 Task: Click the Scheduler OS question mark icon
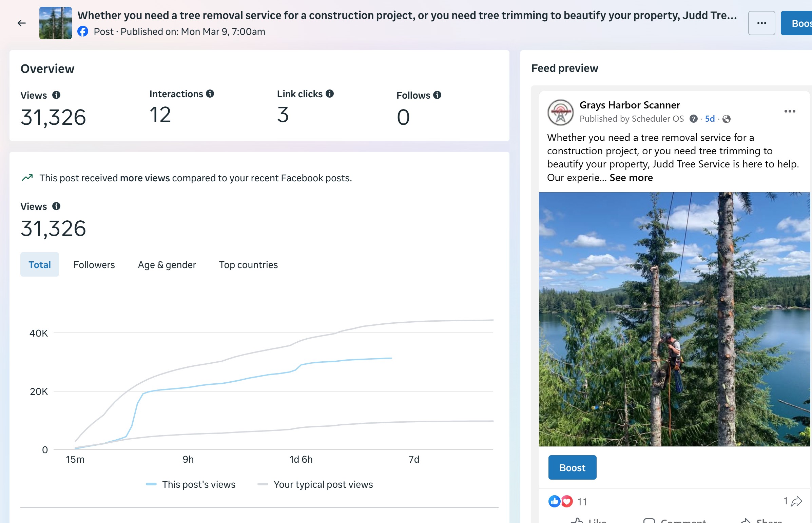(x=693, y=119)
